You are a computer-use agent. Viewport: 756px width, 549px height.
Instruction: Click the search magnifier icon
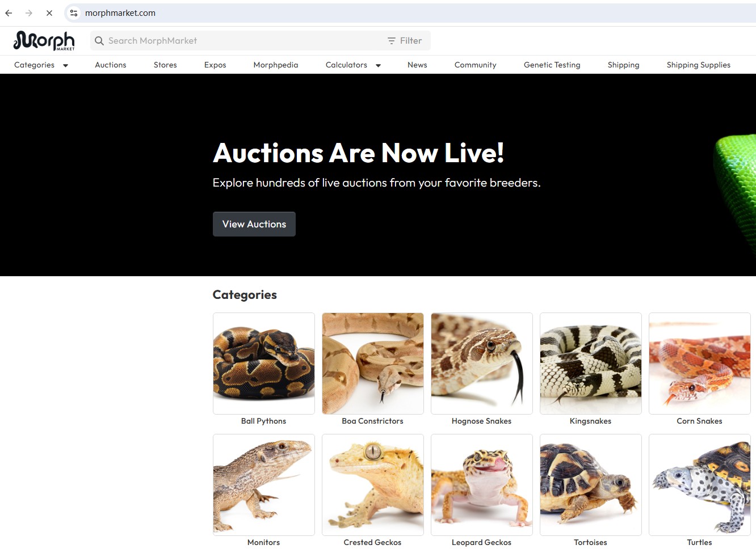[99, 41]
